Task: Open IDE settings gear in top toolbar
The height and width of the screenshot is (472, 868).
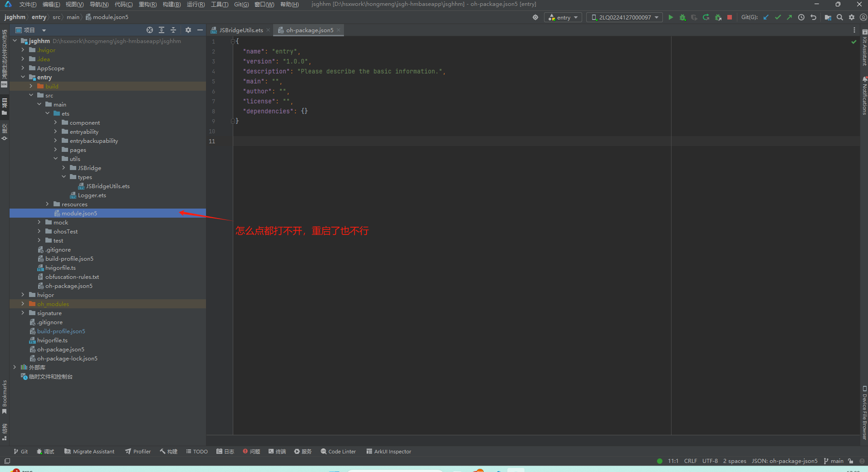Action: pyautogui.click(x=852, y=17)
